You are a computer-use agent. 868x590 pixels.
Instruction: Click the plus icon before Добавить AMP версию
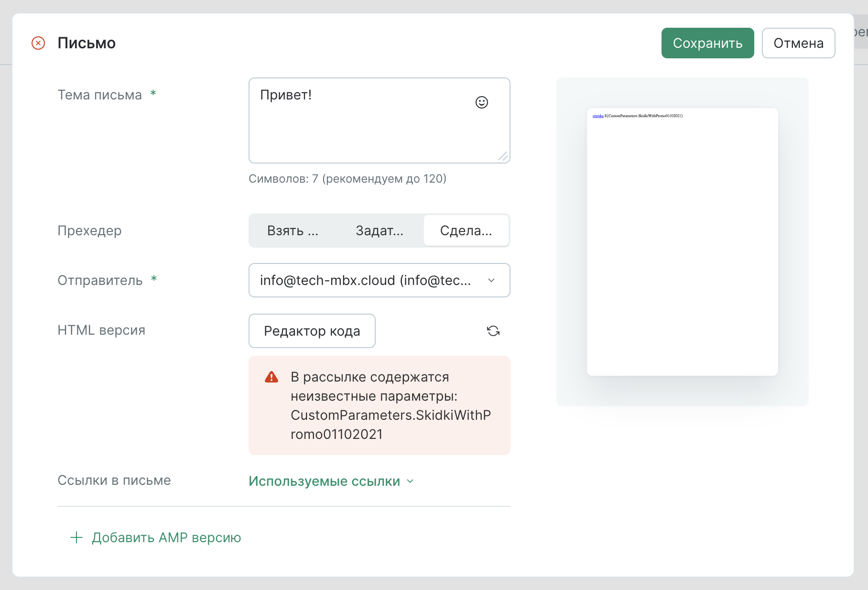point(76,537)
